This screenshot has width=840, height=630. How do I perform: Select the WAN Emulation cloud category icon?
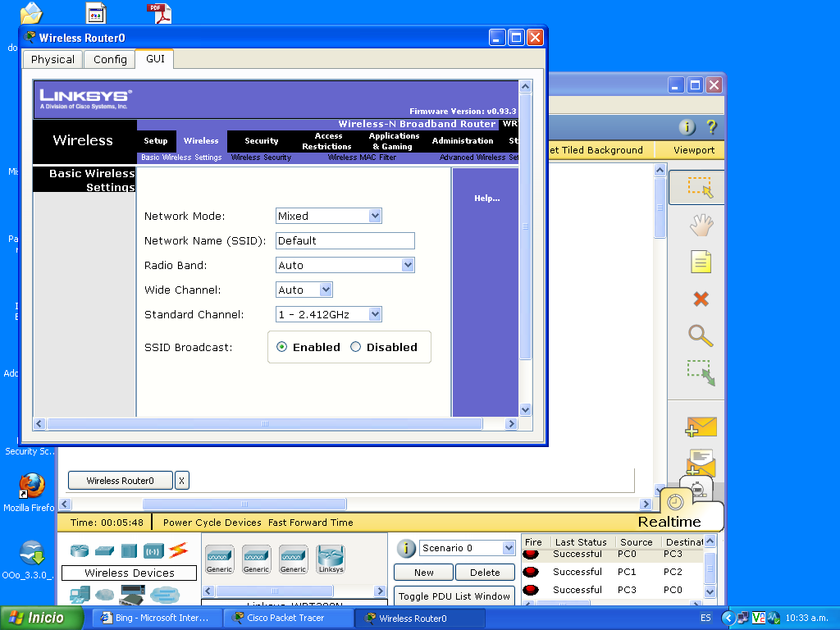point(104,595)
